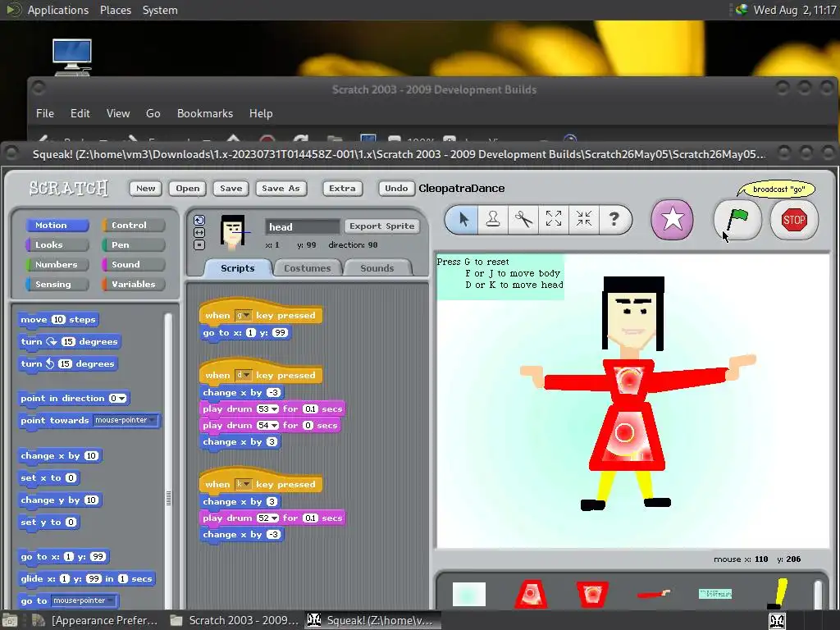Viewport: 840px width, 630px height.
Task: Select the shrink sprite tool
Action: (583, 219)
